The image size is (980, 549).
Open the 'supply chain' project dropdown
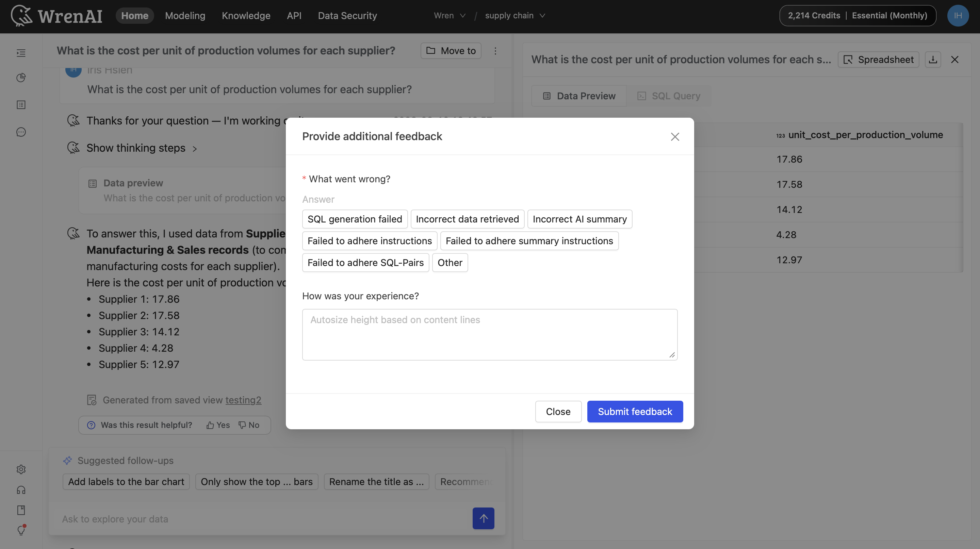pyautogui.click(x=515, y=16)
